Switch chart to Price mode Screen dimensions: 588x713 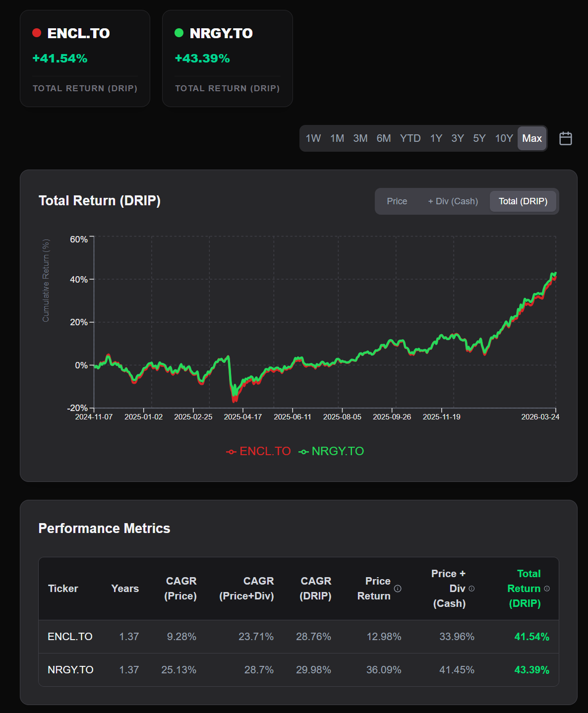click(397, 201)
